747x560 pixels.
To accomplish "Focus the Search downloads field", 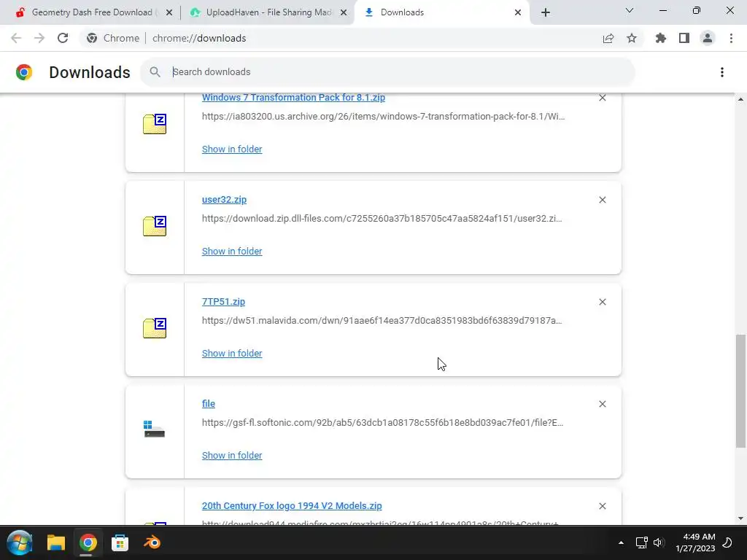I will (x=387, y=72).
